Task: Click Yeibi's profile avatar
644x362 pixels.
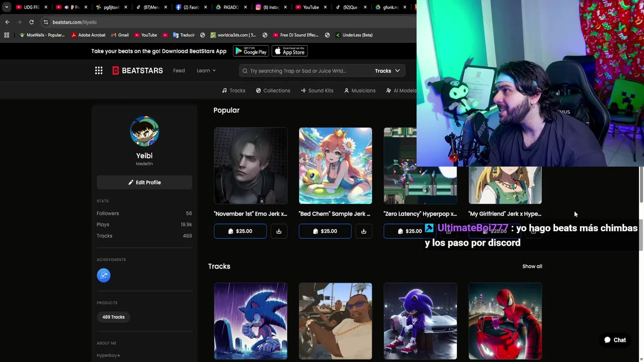Action: (x=144, y=131)
